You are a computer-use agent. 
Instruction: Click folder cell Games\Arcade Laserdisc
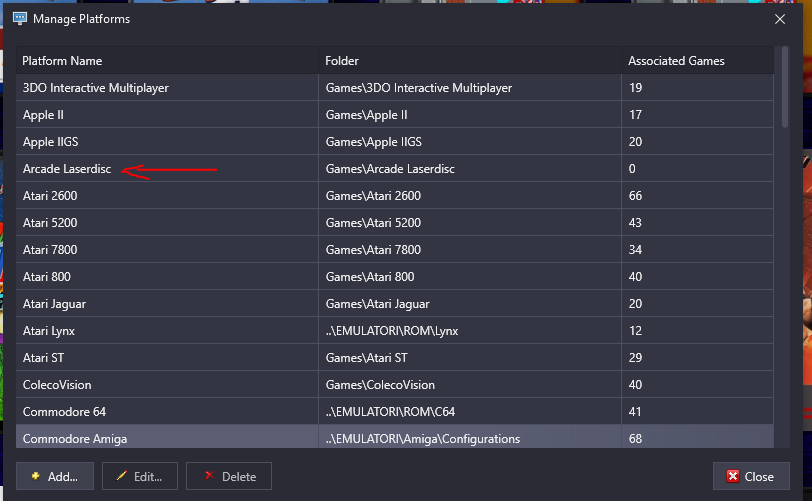(470, 168)
